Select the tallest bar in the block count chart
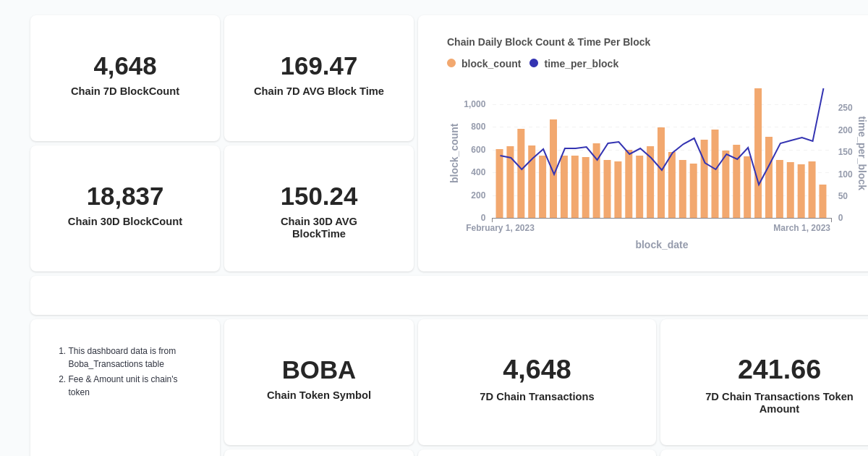 pos(758,152)
